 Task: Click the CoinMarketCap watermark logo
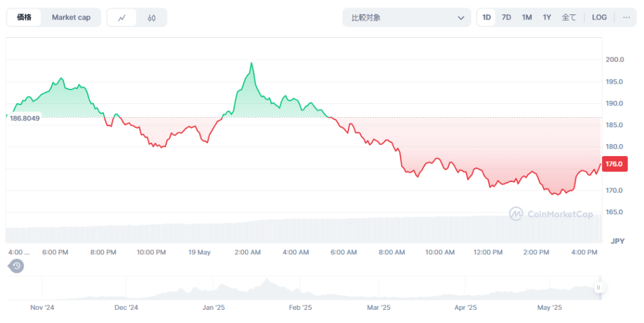551,214
